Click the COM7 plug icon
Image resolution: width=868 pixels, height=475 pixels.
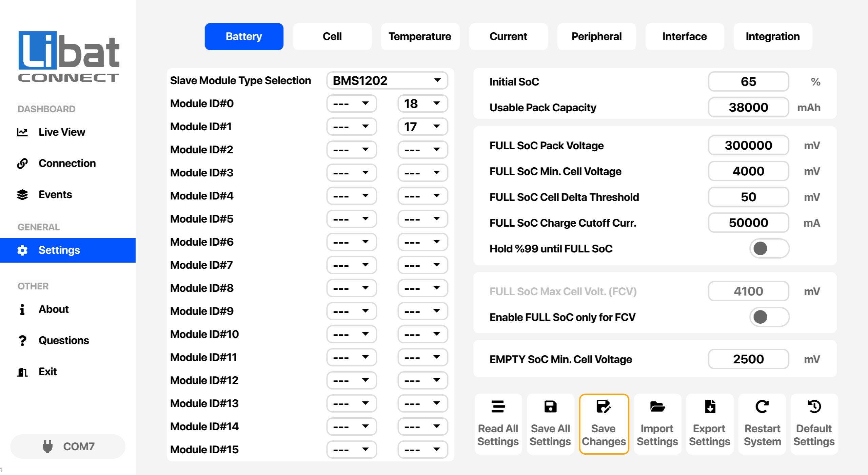tap(47, 446)
